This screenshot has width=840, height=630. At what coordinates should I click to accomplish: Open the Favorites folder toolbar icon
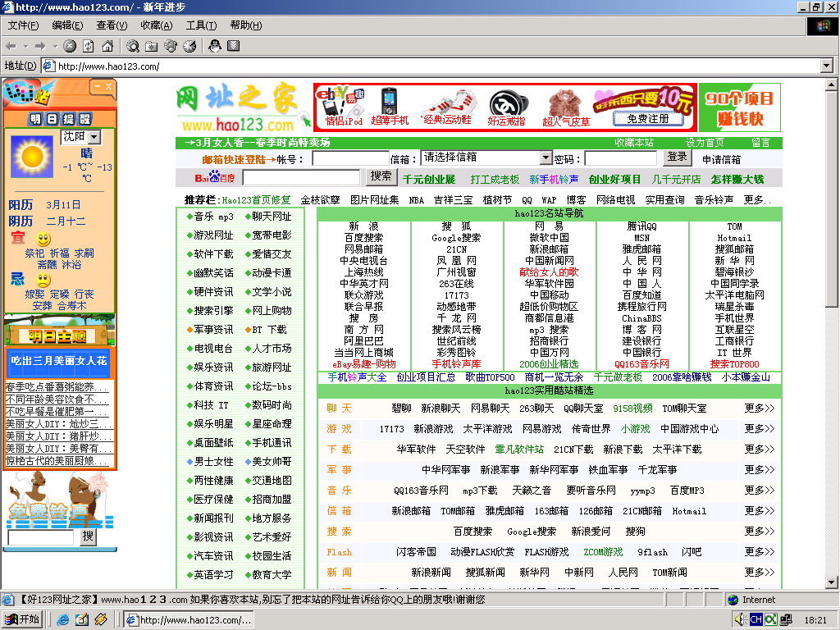point(152,47)
